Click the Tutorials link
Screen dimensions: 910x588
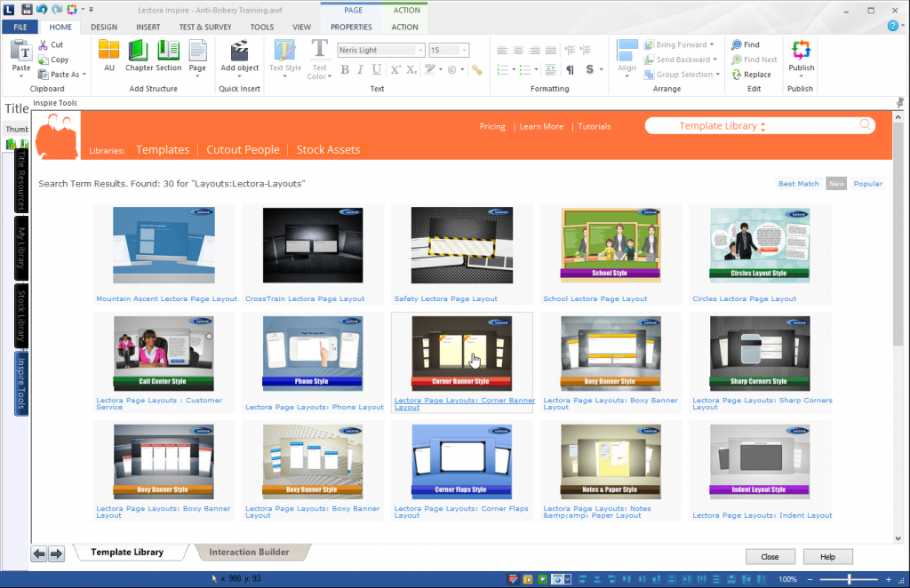pos(594,126)
